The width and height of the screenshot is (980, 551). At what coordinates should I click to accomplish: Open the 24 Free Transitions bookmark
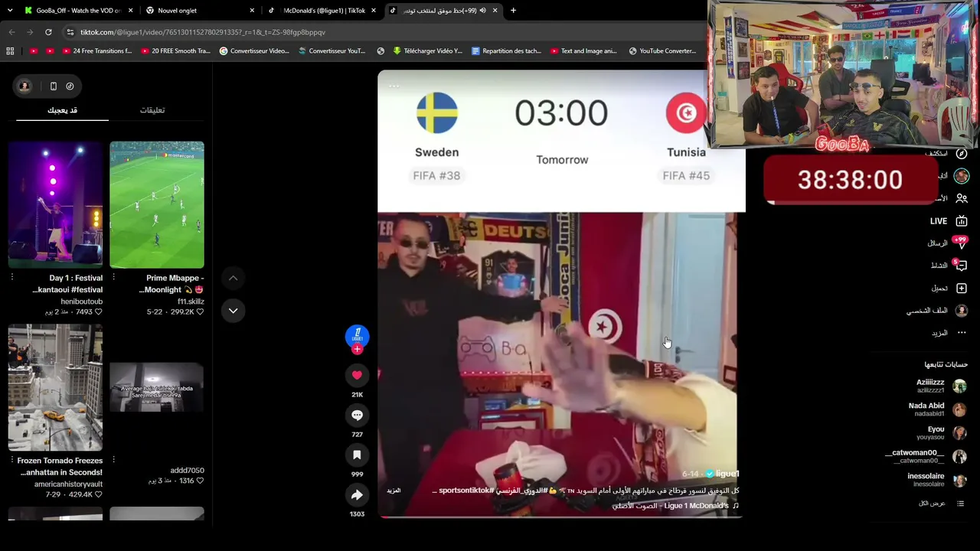pos(96,51)
